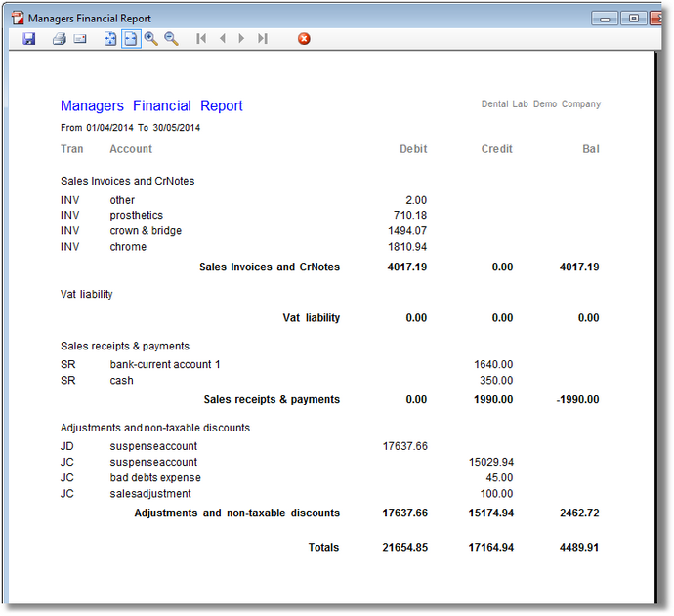
Task: Minimize the Managers Financial Report window
Action: click(606, 18)
